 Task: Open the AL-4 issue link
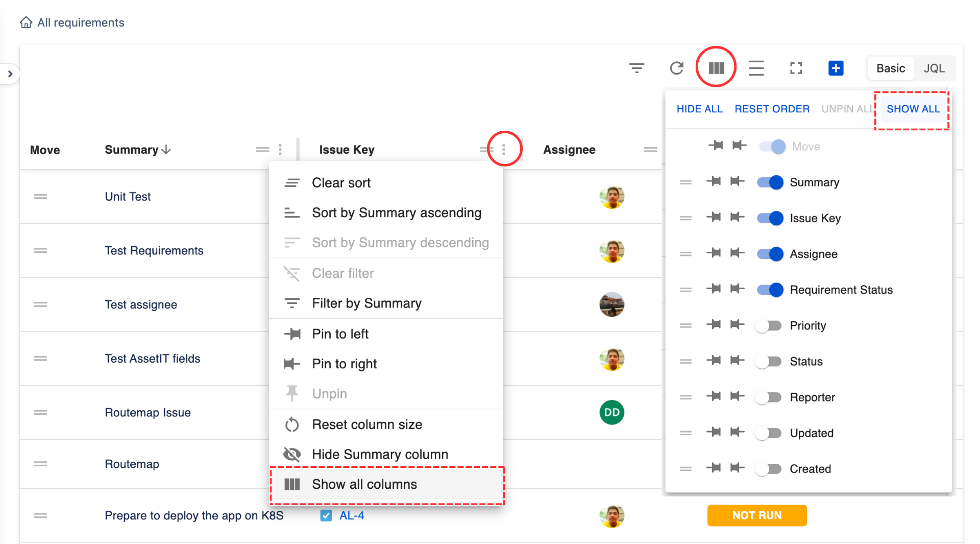352,515
